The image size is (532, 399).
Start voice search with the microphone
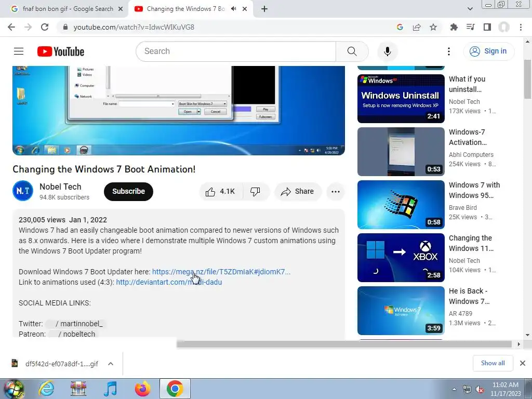click(x=387, y=51)
